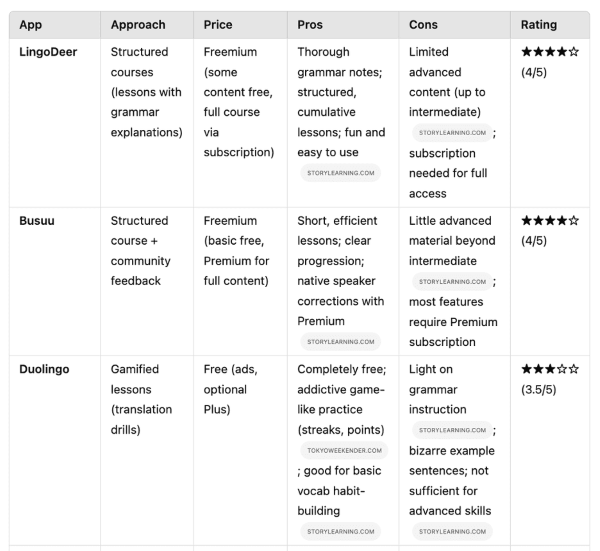Select the Pros column header
The image size is (600, 551).
pos(310,25)
